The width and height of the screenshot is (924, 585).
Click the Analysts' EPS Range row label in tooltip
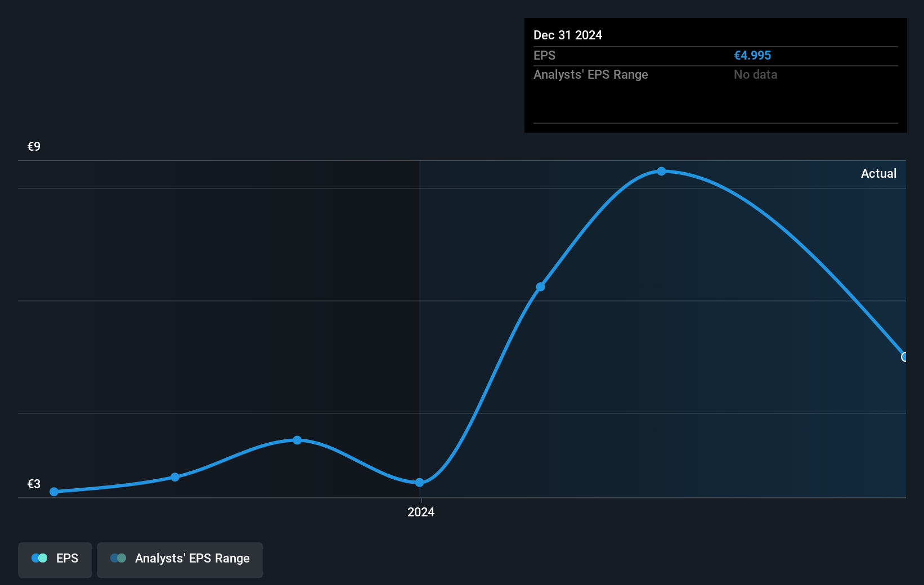coord(591,74)
